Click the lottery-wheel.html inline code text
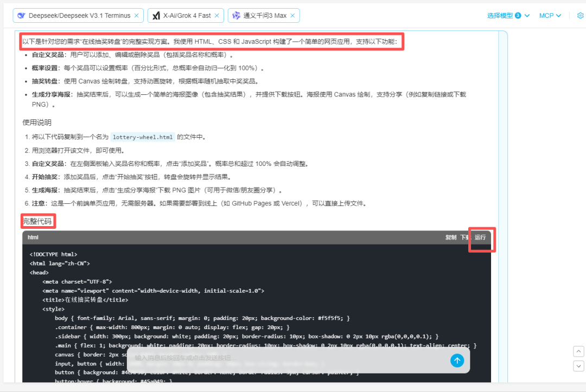This screenshot has height=392, width=586. pos(143,137)
